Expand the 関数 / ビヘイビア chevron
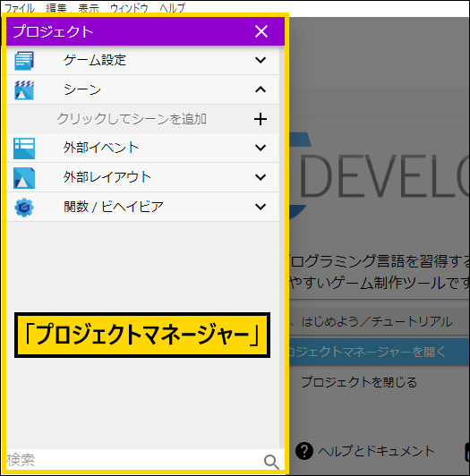The image size is (470, 476). tap(261, 207)
